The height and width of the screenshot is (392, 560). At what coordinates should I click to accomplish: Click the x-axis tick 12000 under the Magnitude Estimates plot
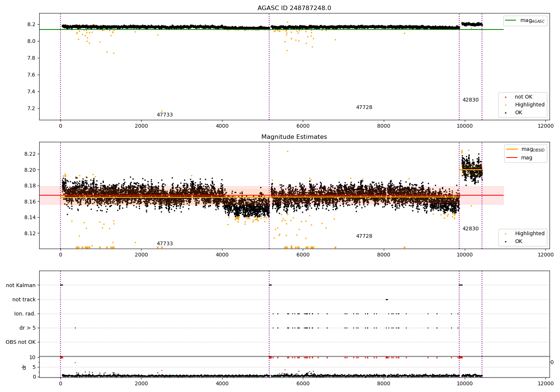pos(545,255)
